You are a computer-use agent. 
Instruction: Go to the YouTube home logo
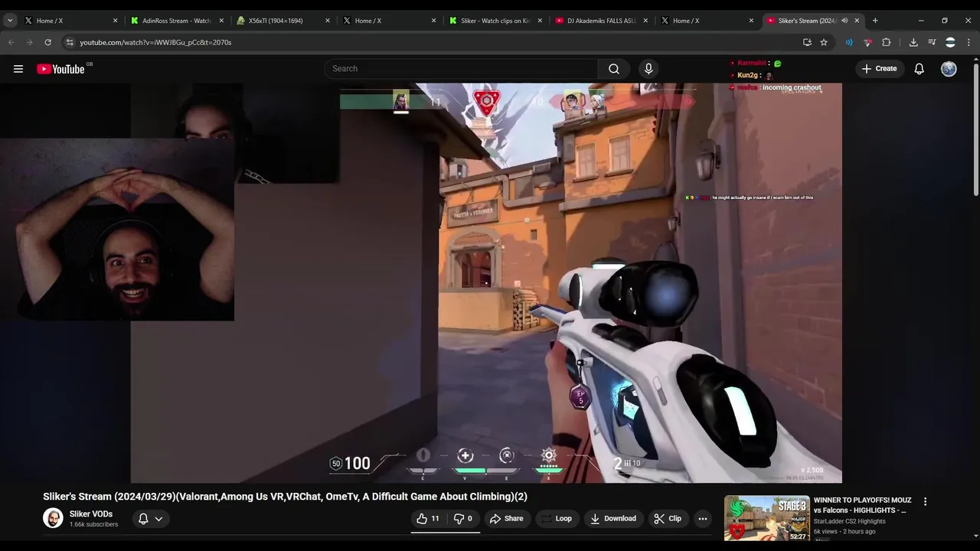60,69
